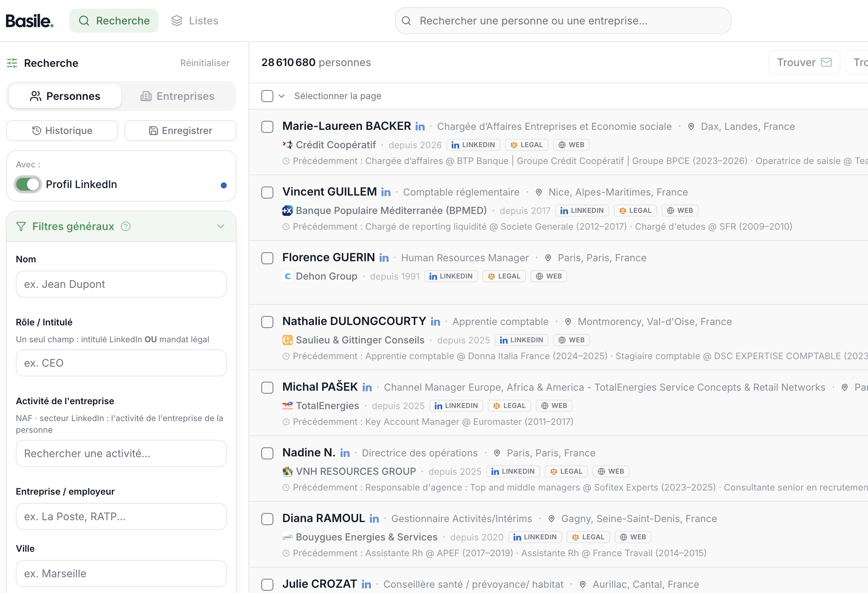Open the Marie-Laureen BACKER profile name

(347, 126)
